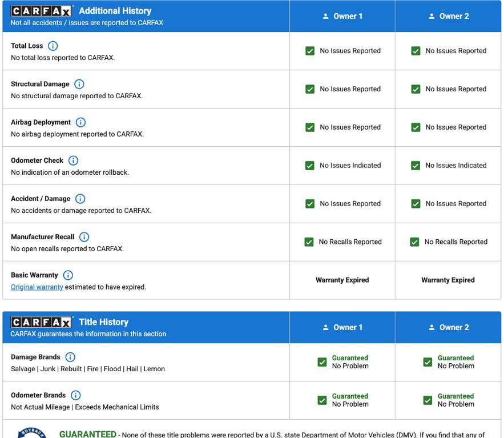Click Damage Brands green check for Owner 1
The width and height of the screenshot is (504, 438).
click(x=322, y=362)
